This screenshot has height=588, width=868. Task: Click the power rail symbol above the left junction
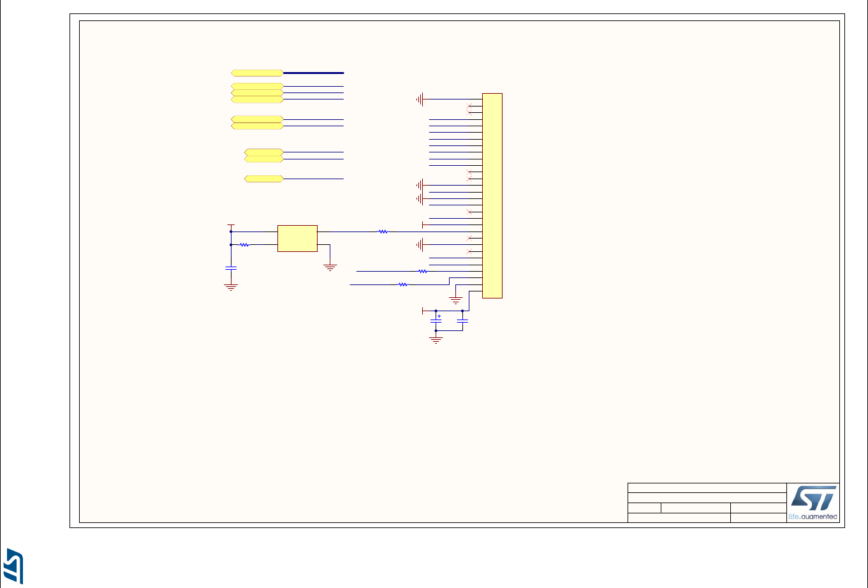pyautogui.click(x=231, y=226)
